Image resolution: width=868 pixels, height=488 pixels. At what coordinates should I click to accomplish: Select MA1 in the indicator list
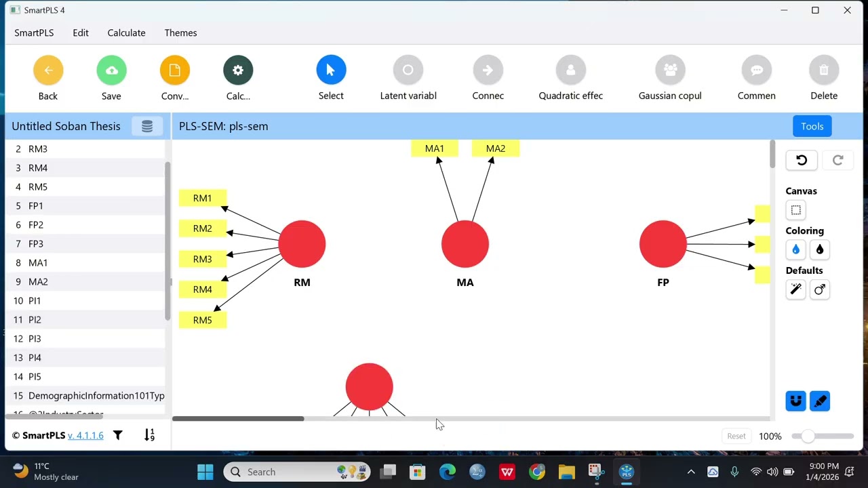click(x=85, y=263)
